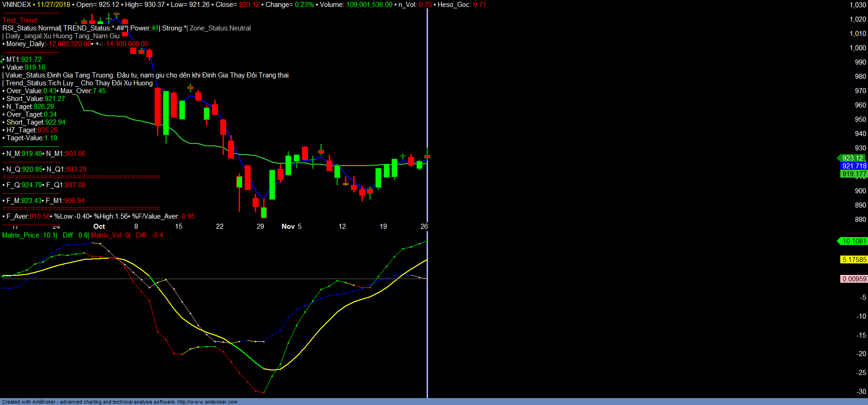Select the pink 0.00959 indicator value label

pos(854,279)
